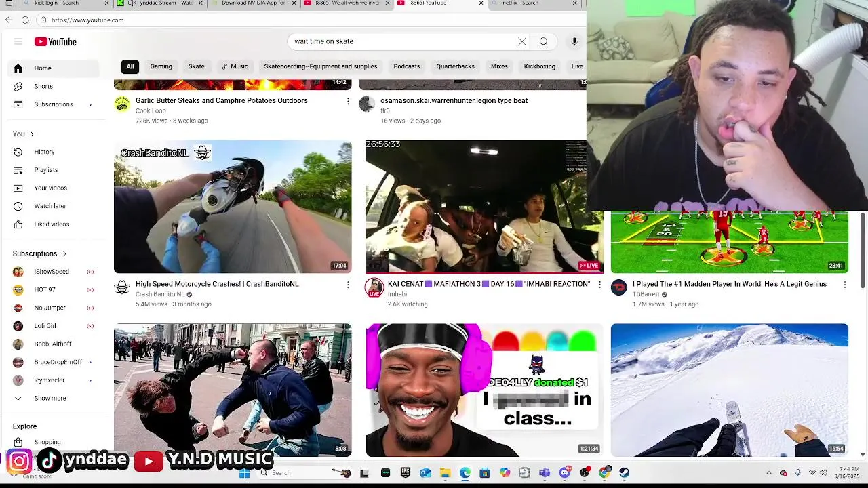Click imhabi live channel avatar
Screen dimensions: 868x488
(x=374, y=287)
